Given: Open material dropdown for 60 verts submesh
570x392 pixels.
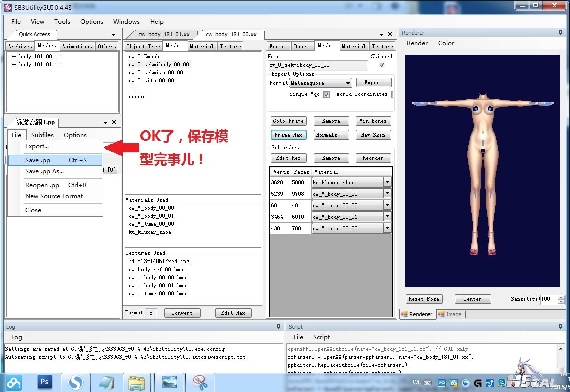Looking at the screenshot, I should 387,205.
